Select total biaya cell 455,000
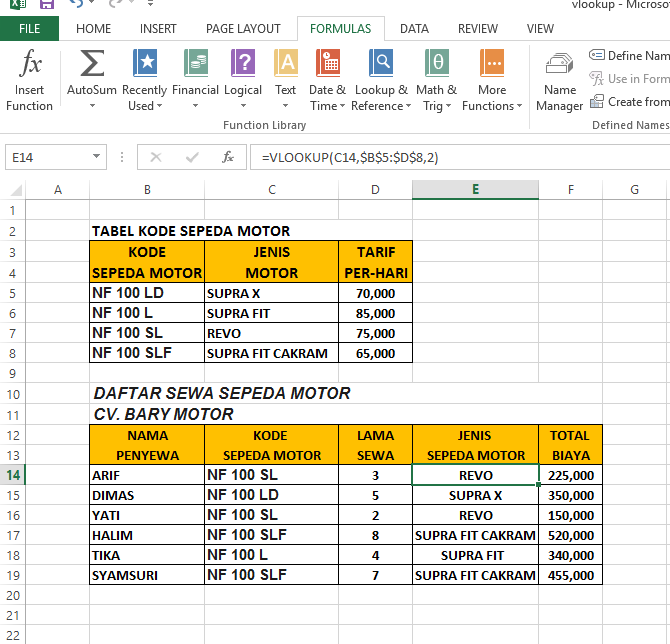Image resolution: width=670 pixels, height=644 pixels. (570, 575)
